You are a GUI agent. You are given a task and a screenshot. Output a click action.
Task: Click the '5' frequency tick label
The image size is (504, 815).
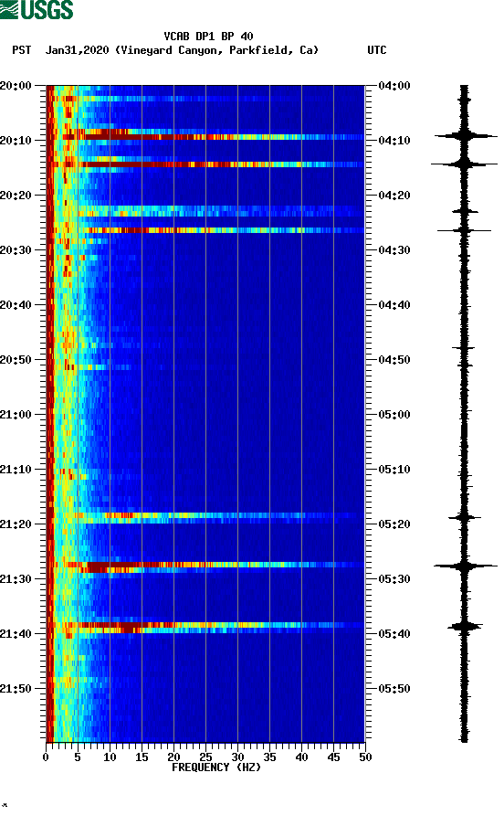78,757
